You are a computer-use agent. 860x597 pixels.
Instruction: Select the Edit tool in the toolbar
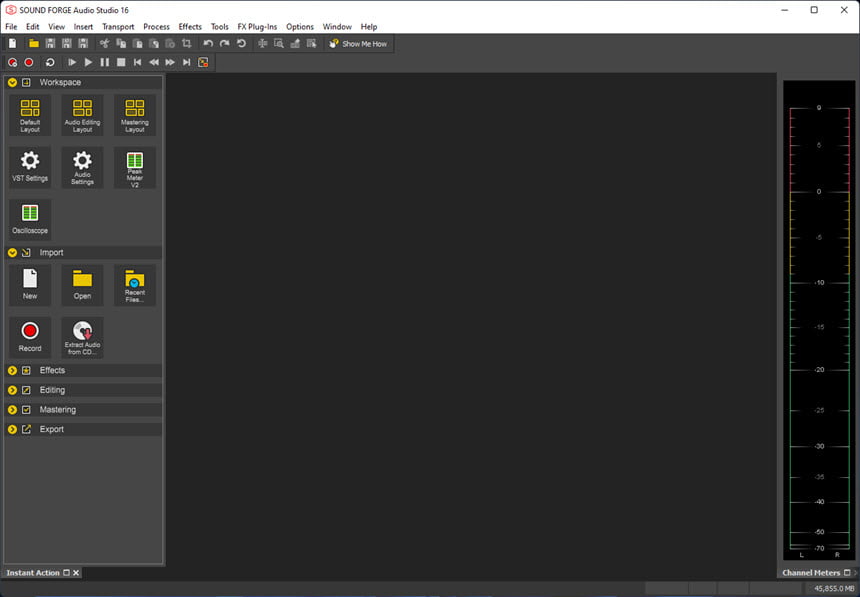263,43
